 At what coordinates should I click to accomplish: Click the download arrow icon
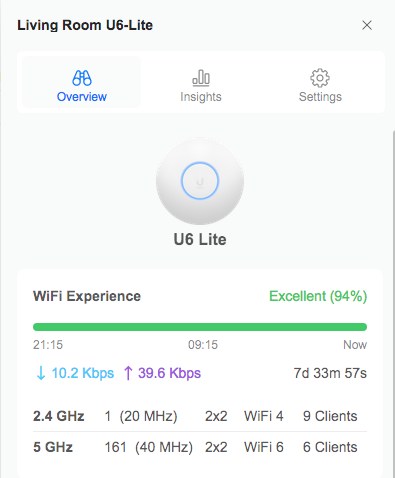(x=41, y=373)
